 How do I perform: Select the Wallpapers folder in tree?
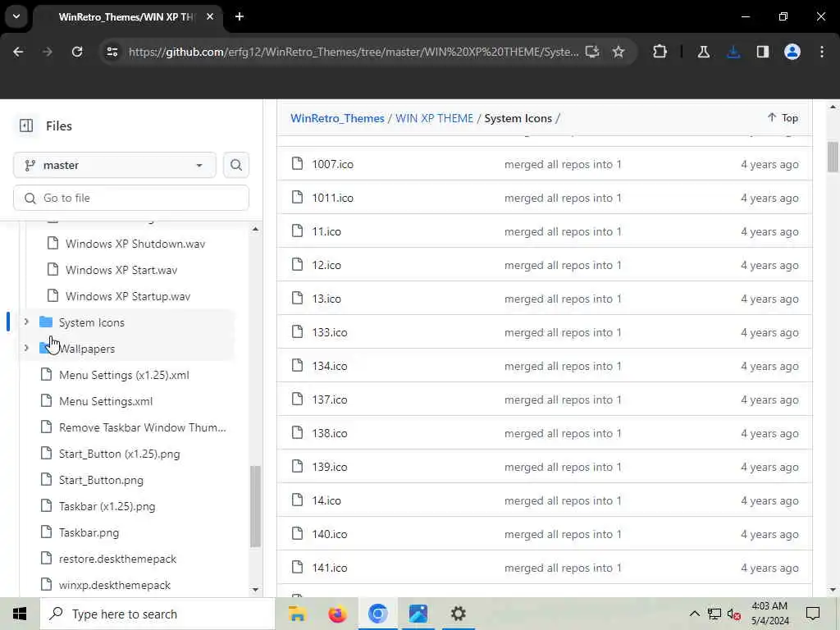point(87,349)
